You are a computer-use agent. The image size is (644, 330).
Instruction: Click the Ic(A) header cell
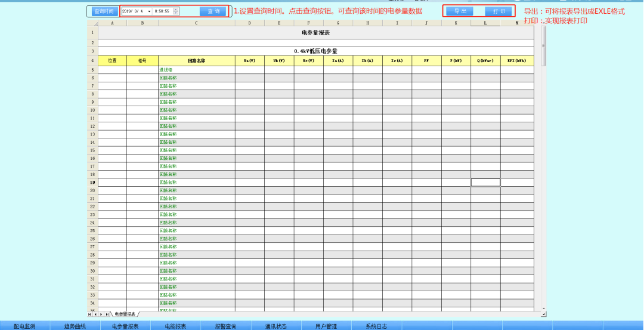397,61
